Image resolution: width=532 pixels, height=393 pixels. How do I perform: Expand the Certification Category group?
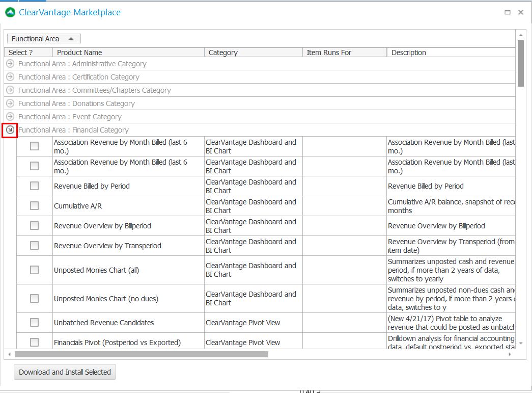10,77
